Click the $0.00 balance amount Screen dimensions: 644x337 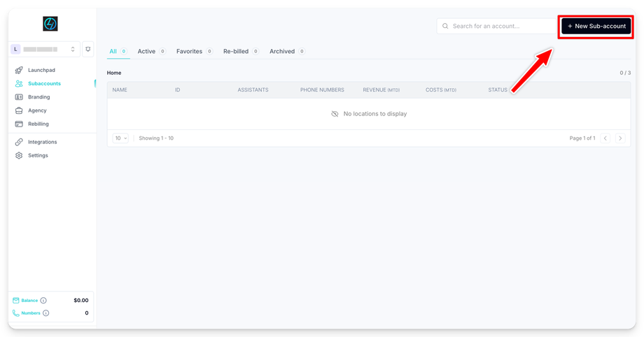[x=81, y=301]
